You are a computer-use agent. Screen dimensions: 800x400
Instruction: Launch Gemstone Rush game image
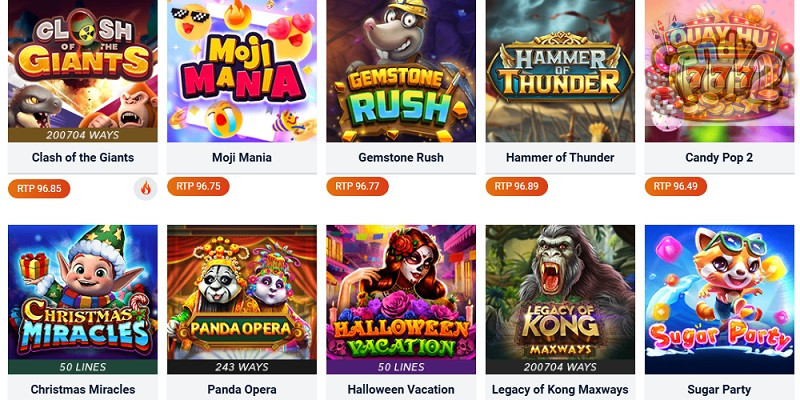(x=401, y=71)
